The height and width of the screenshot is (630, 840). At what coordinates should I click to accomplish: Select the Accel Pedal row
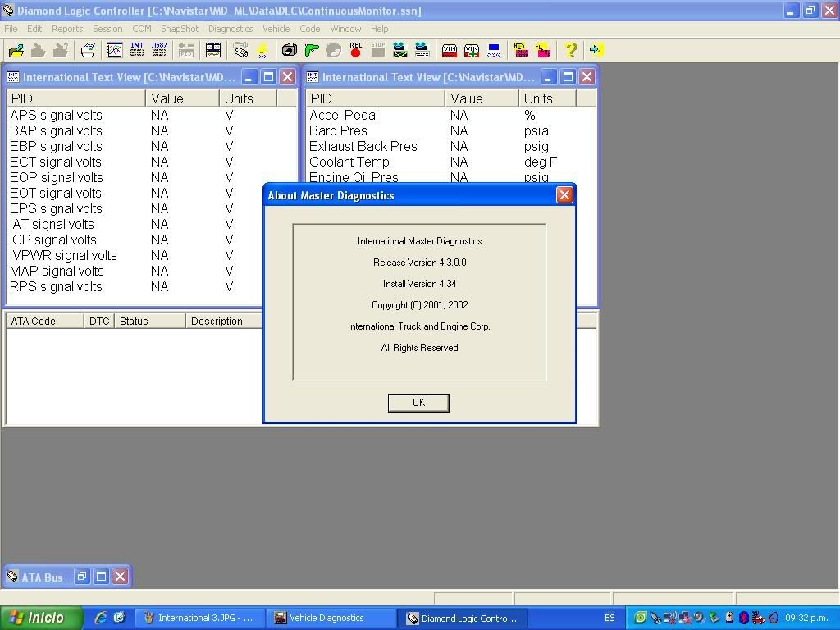pos(451,115)
